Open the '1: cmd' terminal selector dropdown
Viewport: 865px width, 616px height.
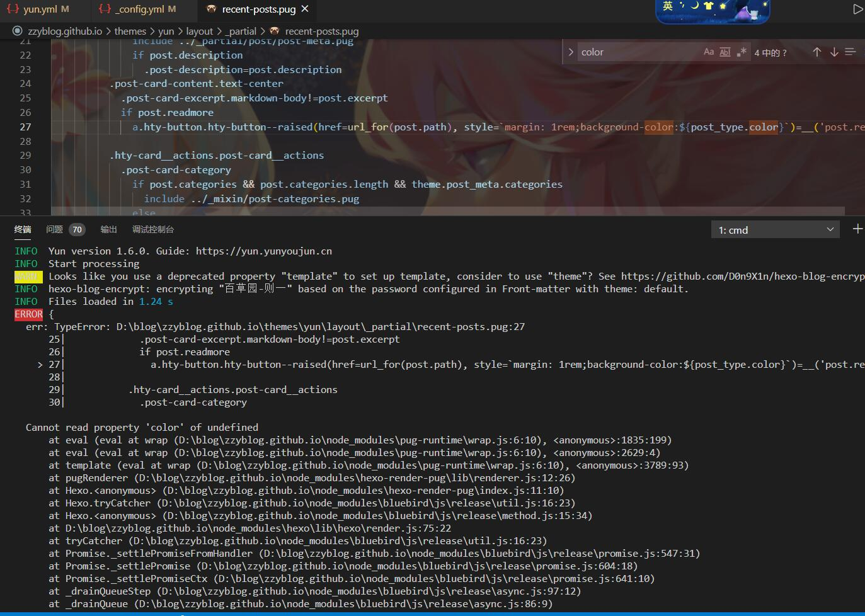(776, 230)
